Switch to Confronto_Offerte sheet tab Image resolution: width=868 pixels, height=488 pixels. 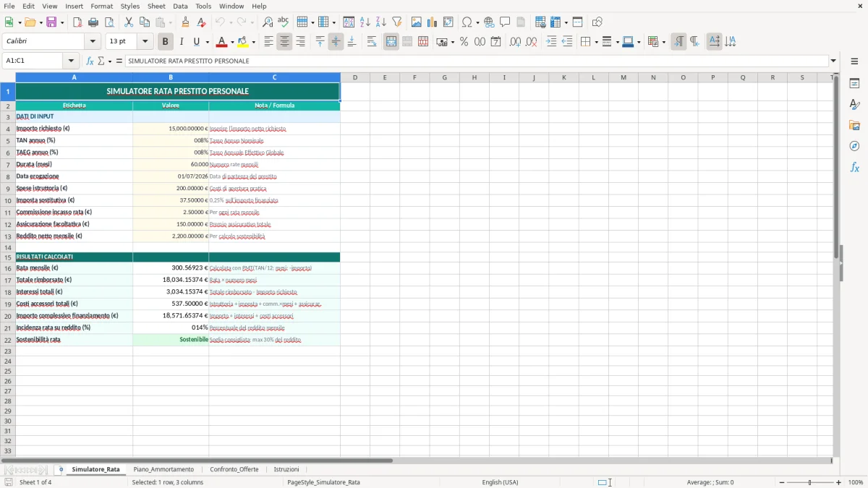[234, 469]
